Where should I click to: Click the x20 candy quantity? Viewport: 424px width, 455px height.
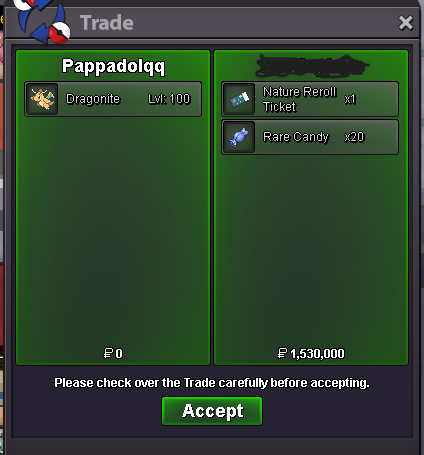click(x=354, y=137)
